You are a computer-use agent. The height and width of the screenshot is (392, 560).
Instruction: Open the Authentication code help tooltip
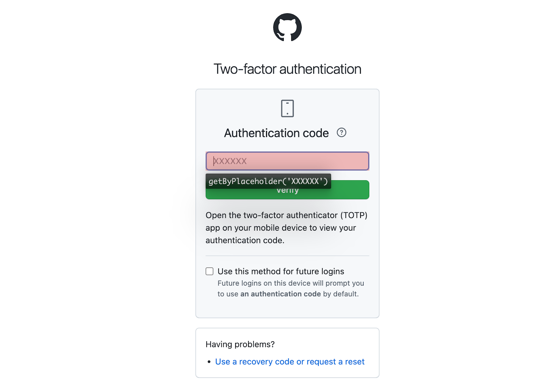342,132
